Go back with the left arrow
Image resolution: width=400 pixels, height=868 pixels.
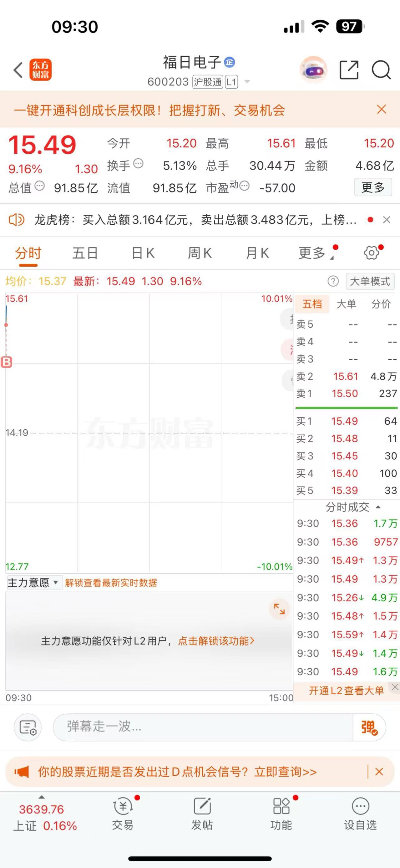18,70
